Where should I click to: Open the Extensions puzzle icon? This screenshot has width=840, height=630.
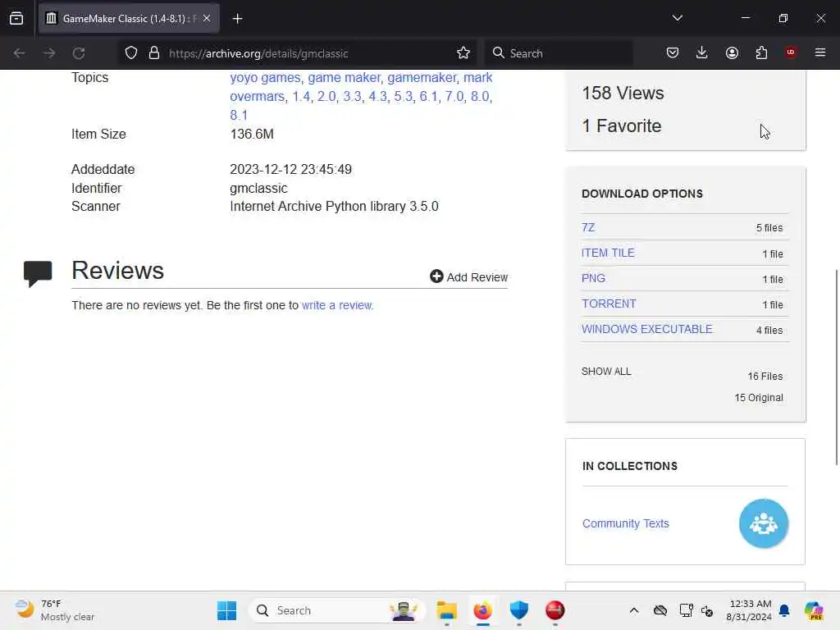point(761,53)
